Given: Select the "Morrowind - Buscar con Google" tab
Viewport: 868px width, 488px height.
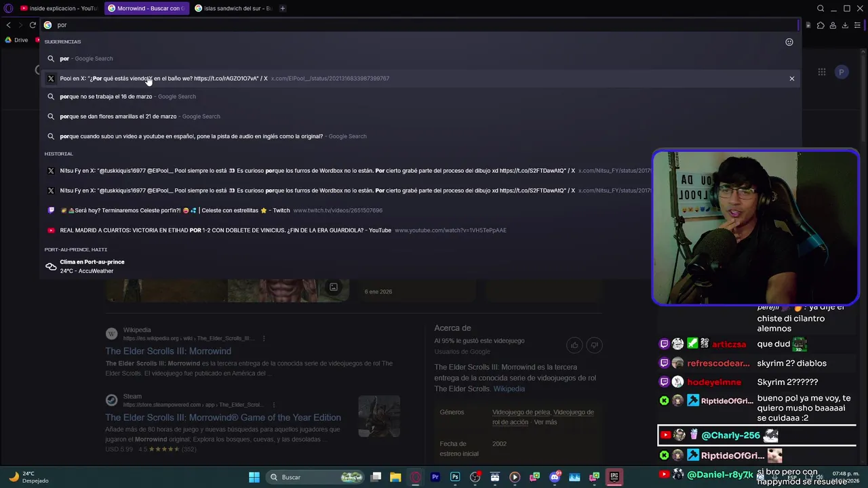Looking at the screenshot, I should coord(147,8).
